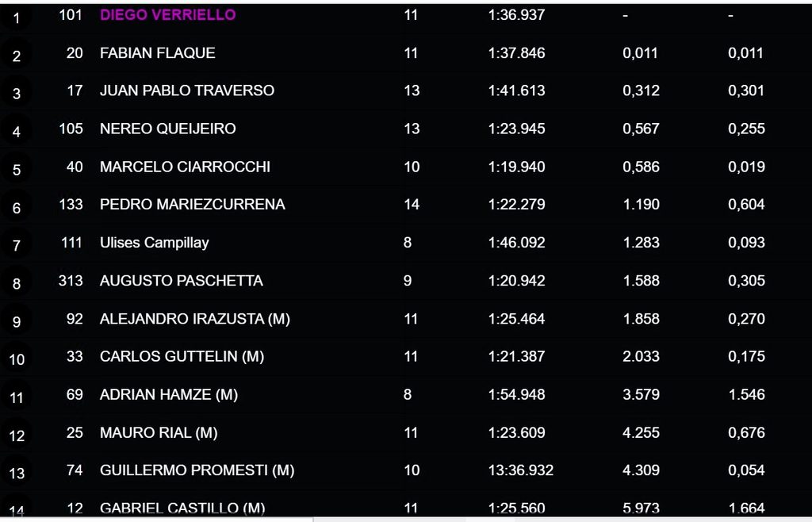Image resolution: width=812 pixels, height=522 pixels.
Task: Select GUILLERMO PROMESTI (M) entry
Action: point(197,470)
